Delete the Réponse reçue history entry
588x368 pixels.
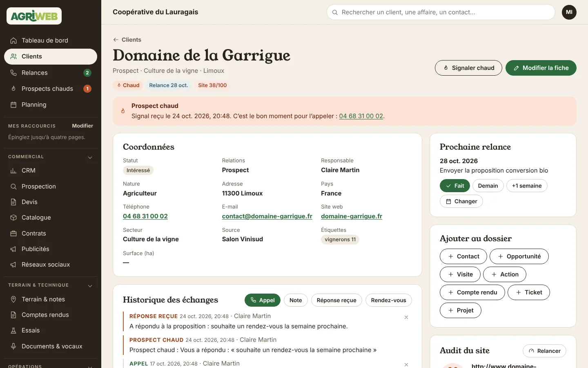[406, 317]
